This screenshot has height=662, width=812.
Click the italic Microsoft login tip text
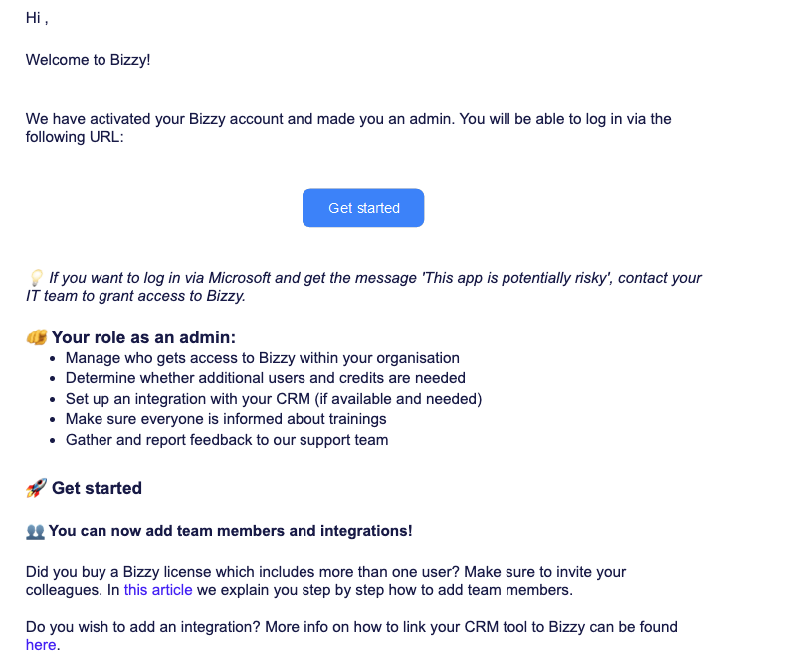tap(363, 287)
